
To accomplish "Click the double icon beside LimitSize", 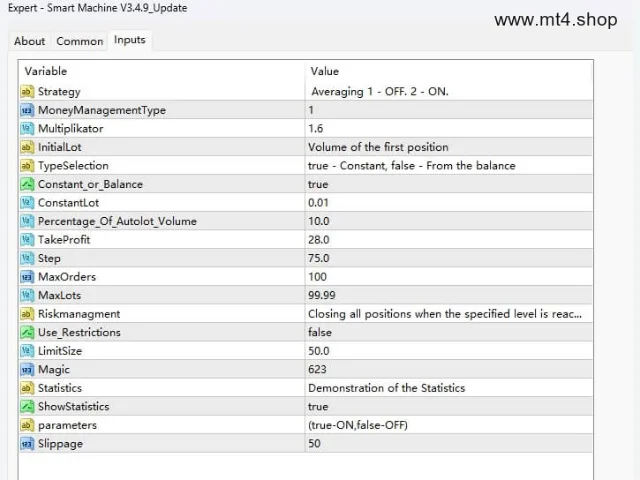I will point(27,351).
